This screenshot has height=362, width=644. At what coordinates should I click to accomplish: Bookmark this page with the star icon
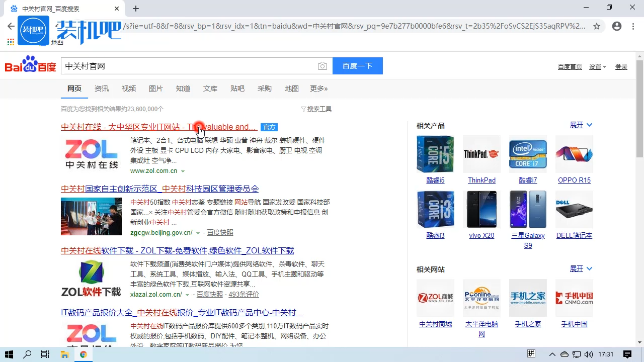tap(597, 26)
